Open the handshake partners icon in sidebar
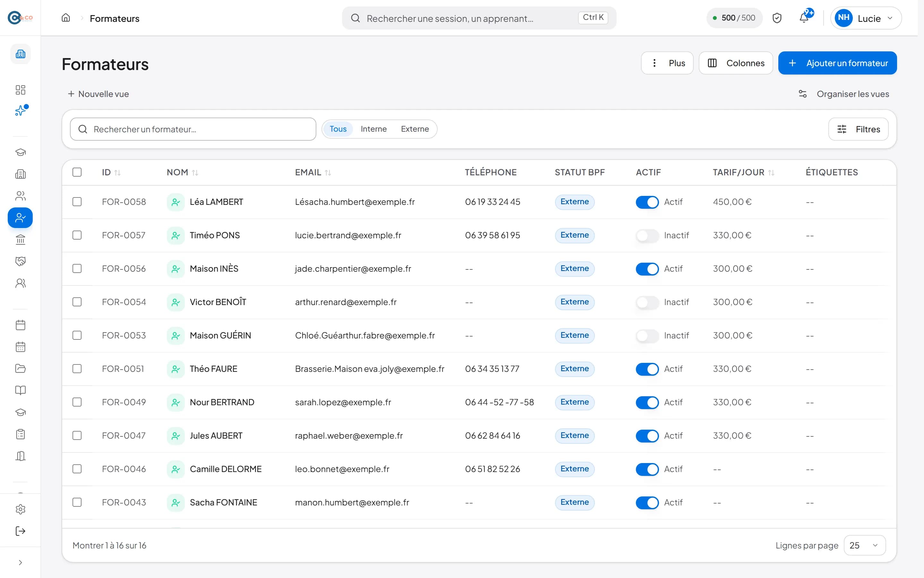This screenshot has width=924, height=578. pyautogui.click(x=20, y=261)
